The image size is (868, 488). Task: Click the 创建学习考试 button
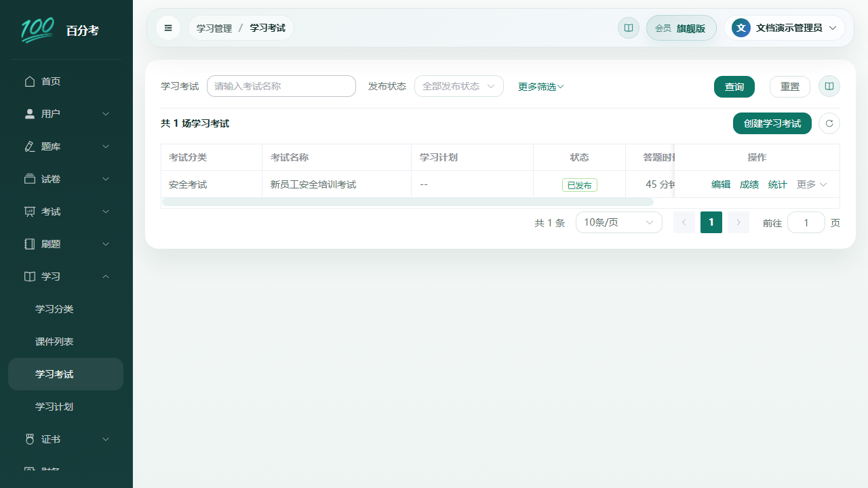tap(772, 123)
